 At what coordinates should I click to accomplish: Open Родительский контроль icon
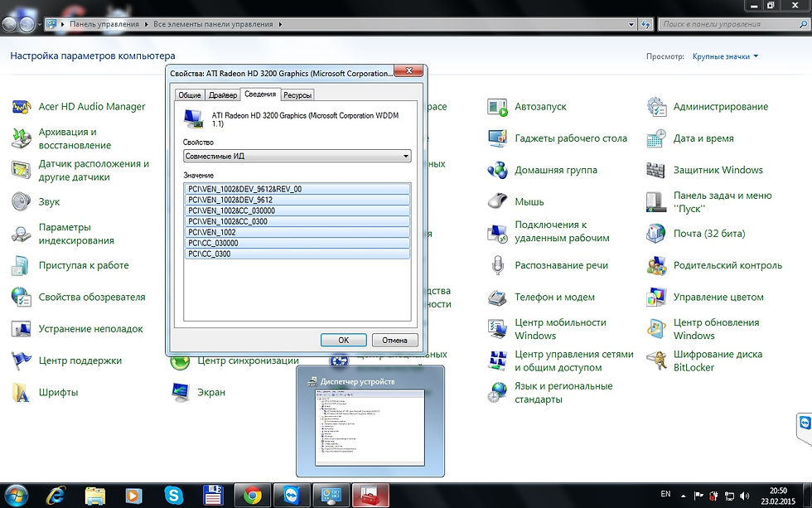656,265
